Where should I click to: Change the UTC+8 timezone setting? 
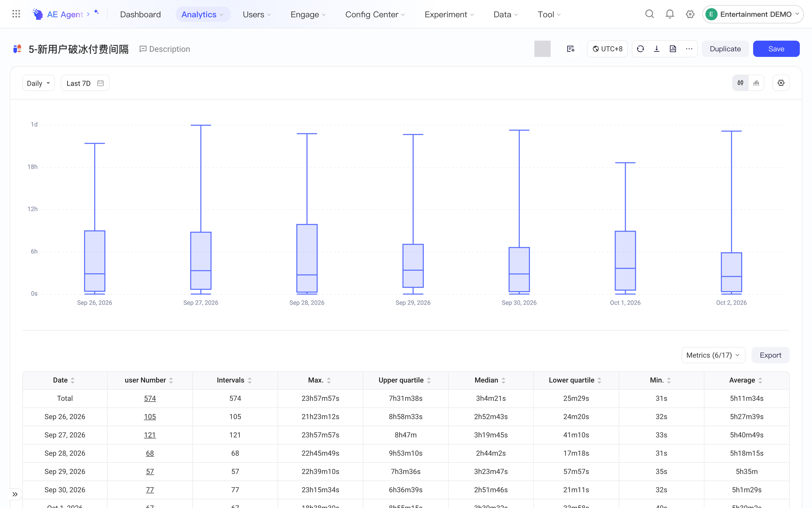click(607, 49)
